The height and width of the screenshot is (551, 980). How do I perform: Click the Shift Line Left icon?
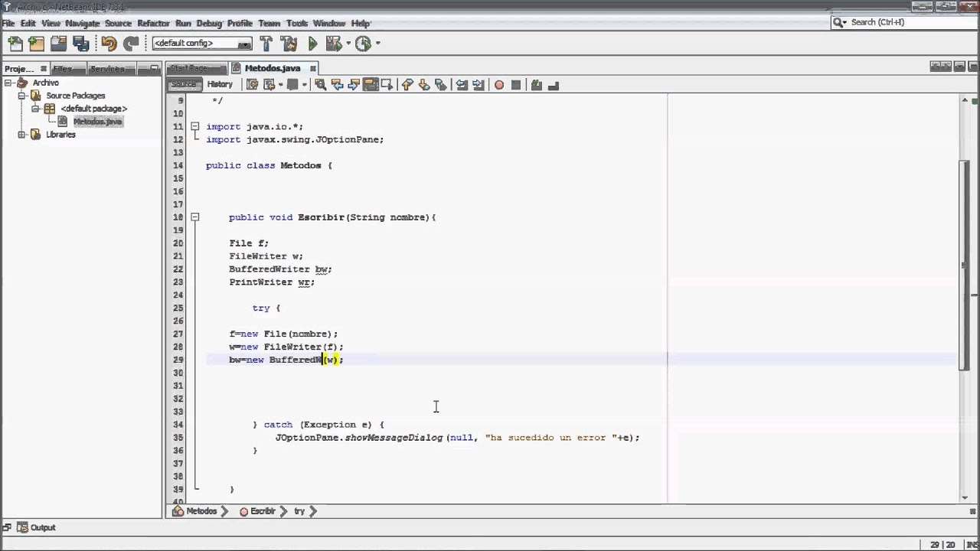(x=462, y=85)
